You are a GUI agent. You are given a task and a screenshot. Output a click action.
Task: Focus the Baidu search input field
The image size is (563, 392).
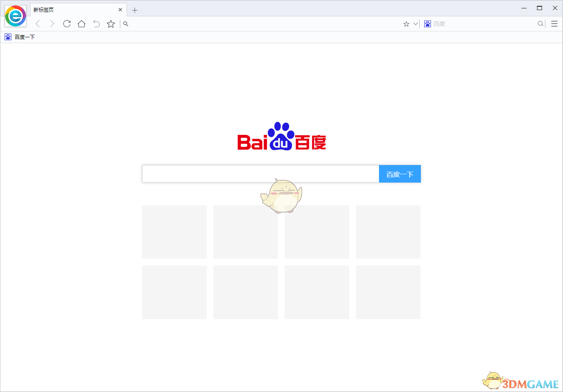(x=260, y=174)
